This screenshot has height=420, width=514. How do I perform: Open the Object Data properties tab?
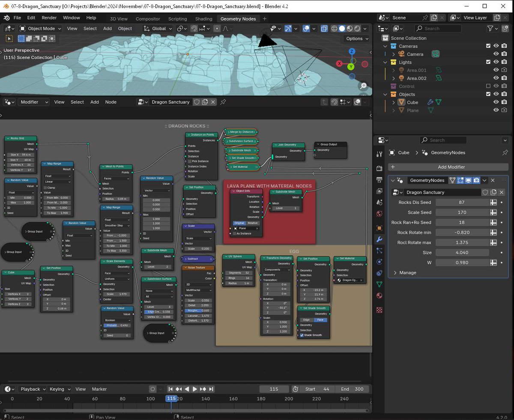[x=379, y=284]
